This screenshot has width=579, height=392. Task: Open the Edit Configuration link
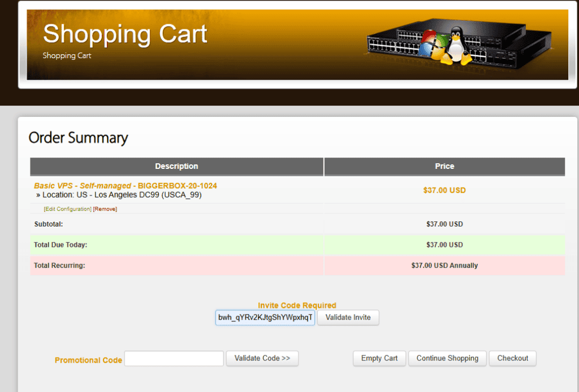pos(68,209)
